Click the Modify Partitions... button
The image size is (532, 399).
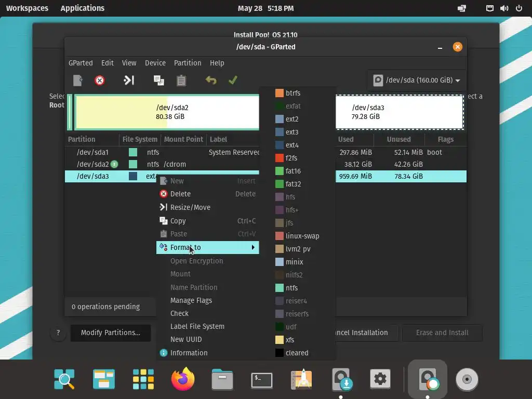tap(111, 332)
